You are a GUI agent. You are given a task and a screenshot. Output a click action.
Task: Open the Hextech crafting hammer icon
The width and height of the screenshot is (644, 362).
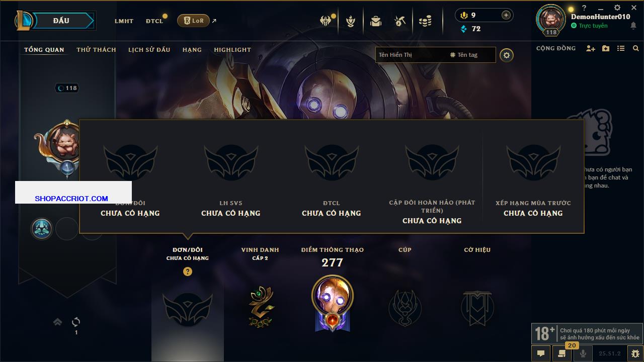(400, 21)
